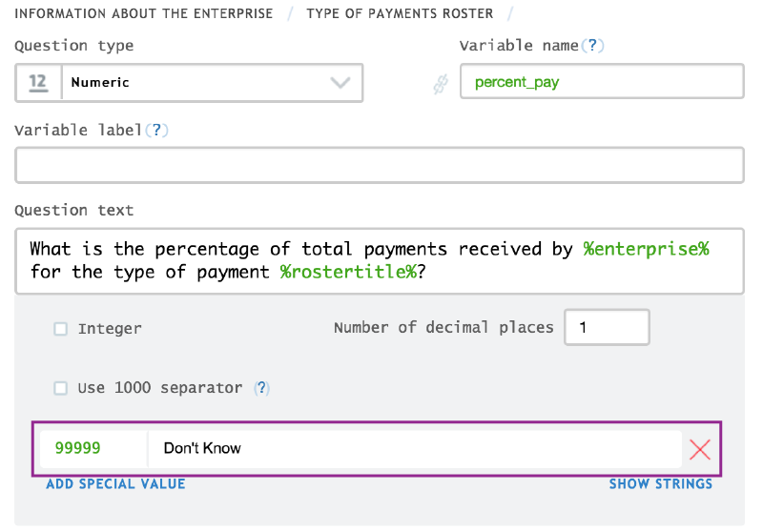This screenshot has height=532, width=763.
Task: Delete the Don't Know special value
Action: pyautogui.click(x=700, y=449)
